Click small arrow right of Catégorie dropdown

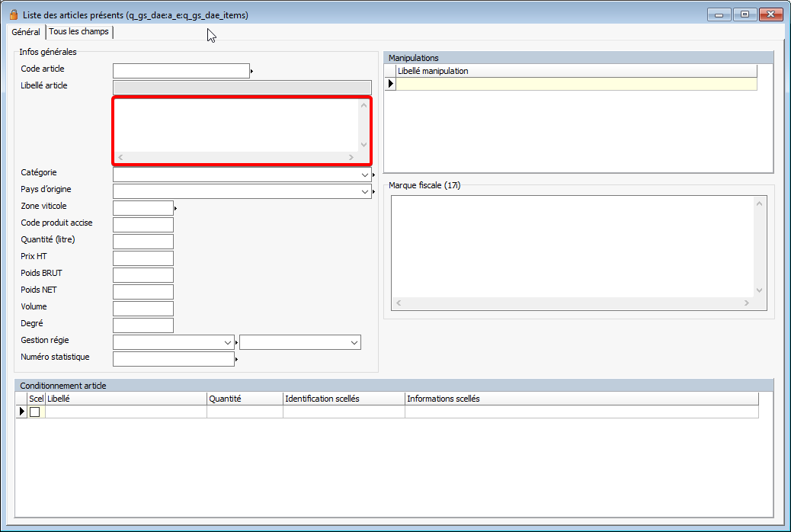tap(374, 175)
